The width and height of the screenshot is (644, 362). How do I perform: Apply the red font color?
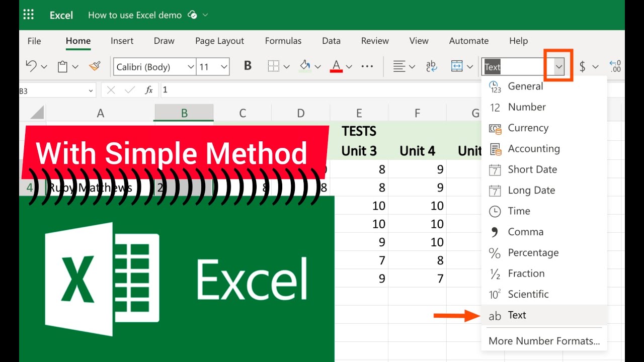tap(337, 66)
